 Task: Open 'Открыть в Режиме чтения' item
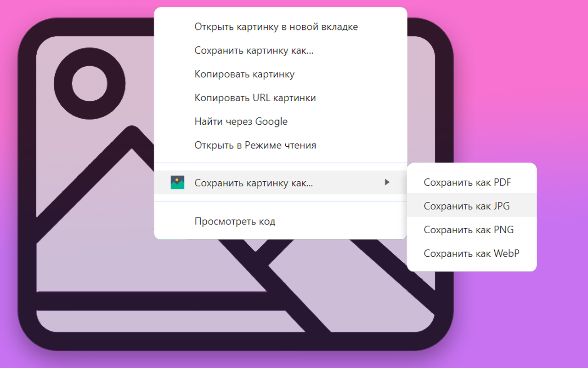pyautogui.click(x=280, y=145)
